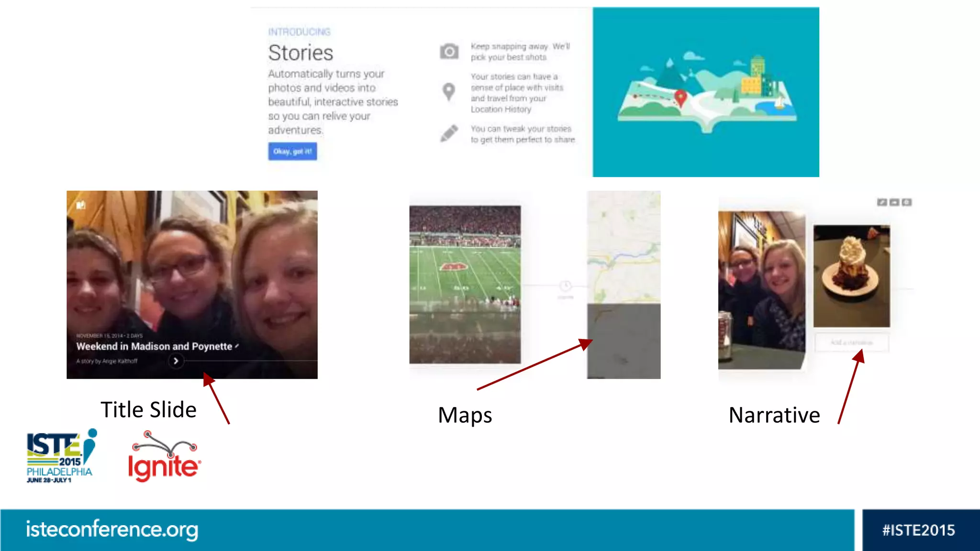This screenshot has height=551, width=980.
Task: Click the pencil icon beside 'tweak your stories'
Action: [449, 133]
